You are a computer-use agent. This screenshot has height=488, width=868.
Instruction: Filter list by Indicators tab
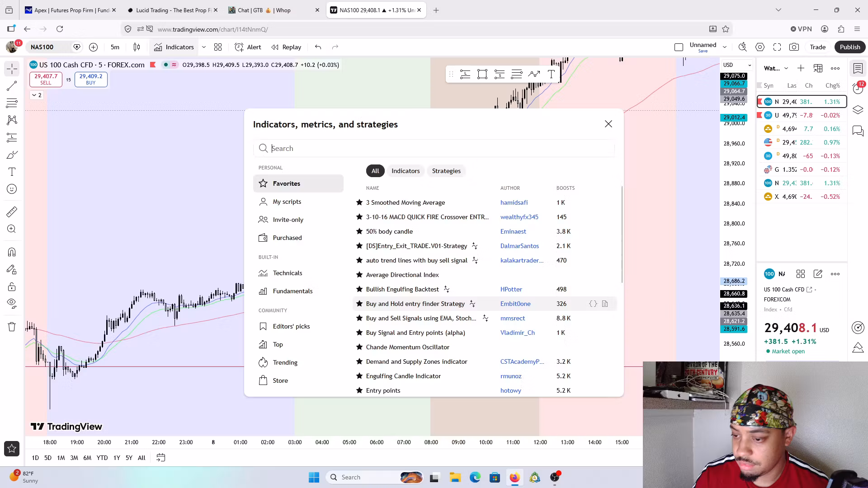point(406,171)
